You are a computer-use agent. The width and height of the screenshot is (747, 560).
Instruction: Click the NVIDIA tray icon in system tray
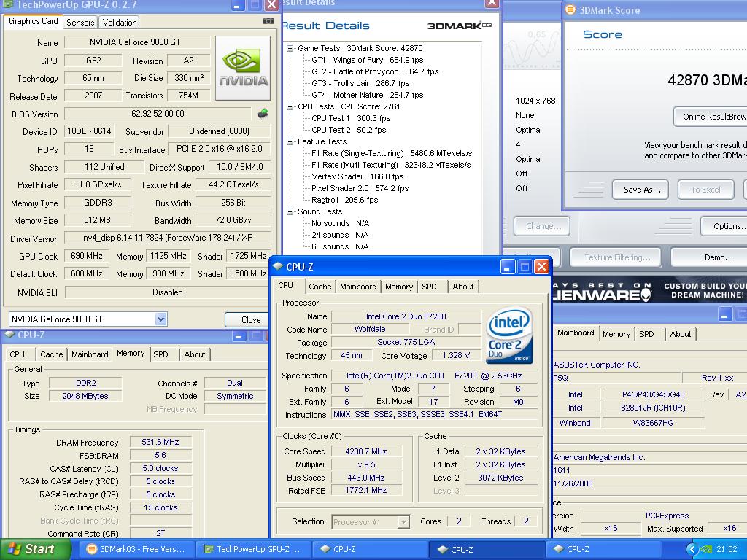[707, 550]
